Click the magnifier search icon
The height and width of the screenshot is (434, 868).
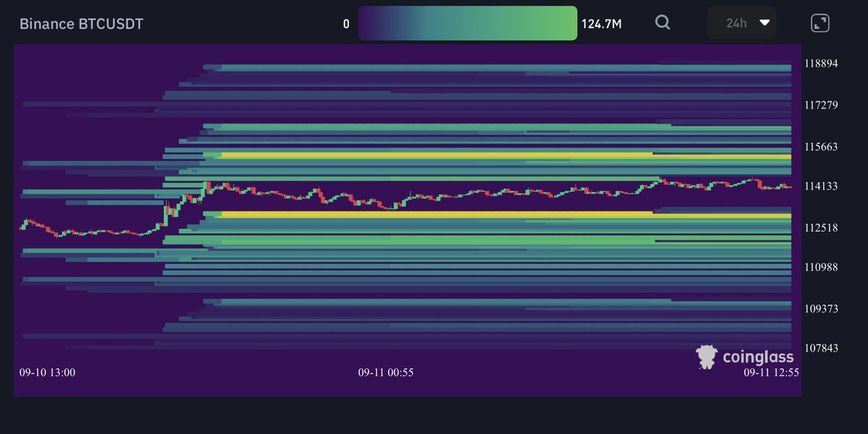[663, 22]
